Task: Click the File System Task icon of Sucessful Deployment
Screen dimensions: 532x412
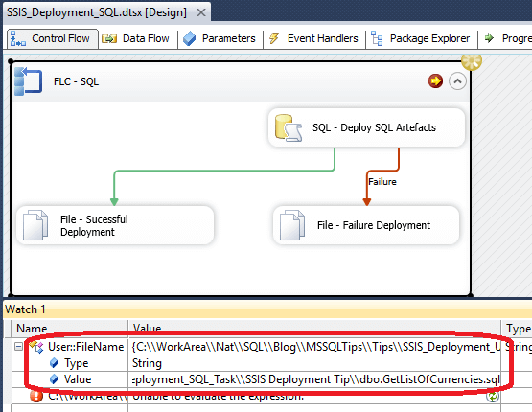Action: tap(35, 225)
